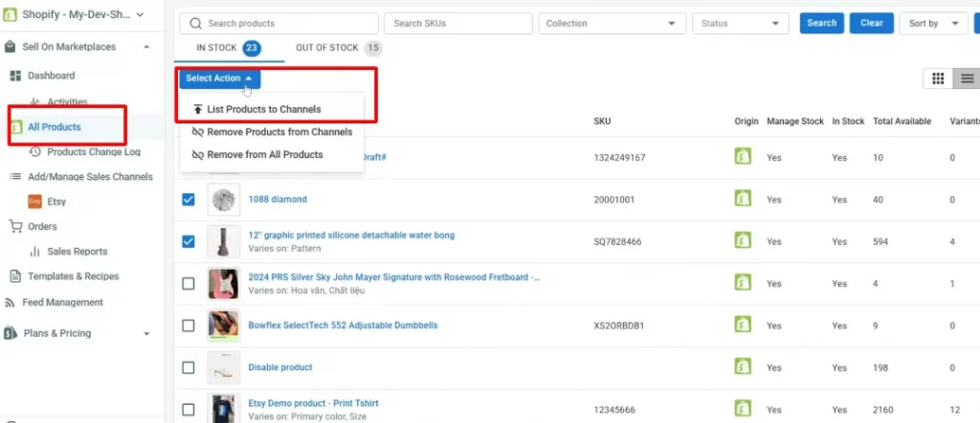The image size is (980, 423).
Task: Click the pink guitar product thumbnail
Action: (x=223, y=283)
